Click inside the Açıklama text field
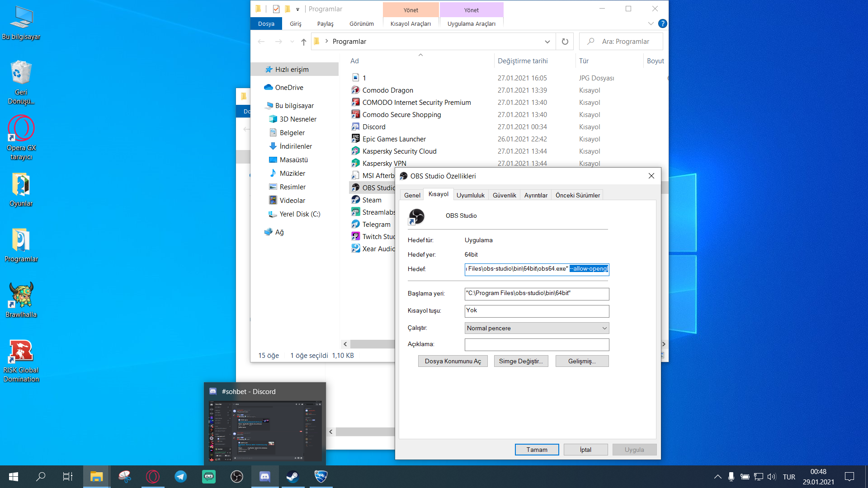Viewport: 868px width, 488px height. [537, 345]
